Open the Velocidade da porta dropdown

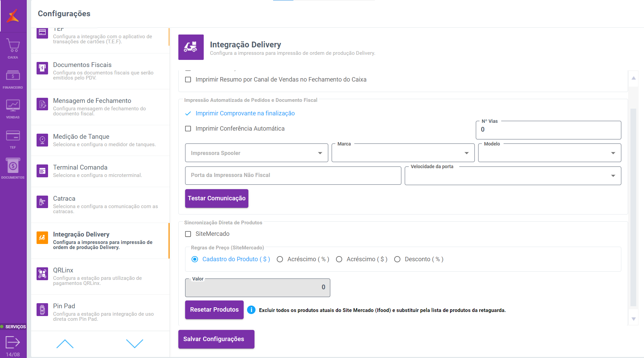click(512, 176)
